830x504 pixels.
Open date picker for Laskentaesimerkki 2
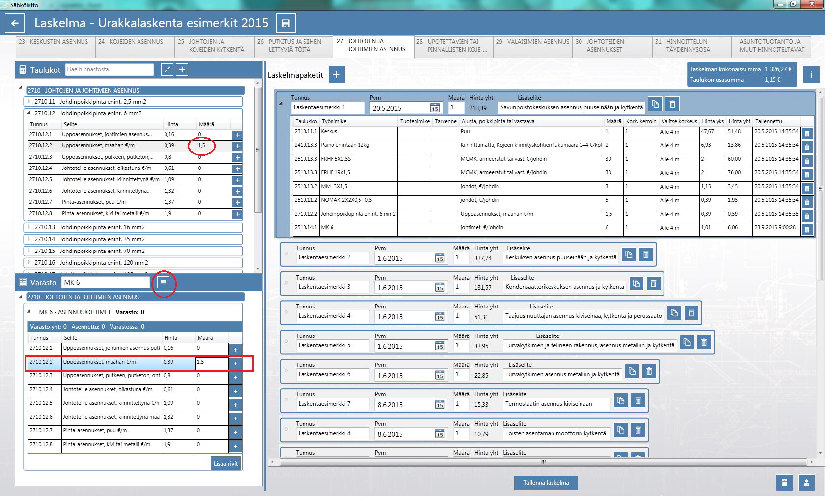coord(440,258)
